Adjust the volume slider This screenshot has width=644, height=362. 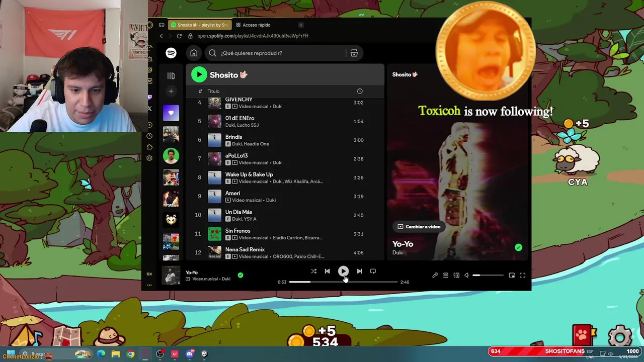[488, 275]
